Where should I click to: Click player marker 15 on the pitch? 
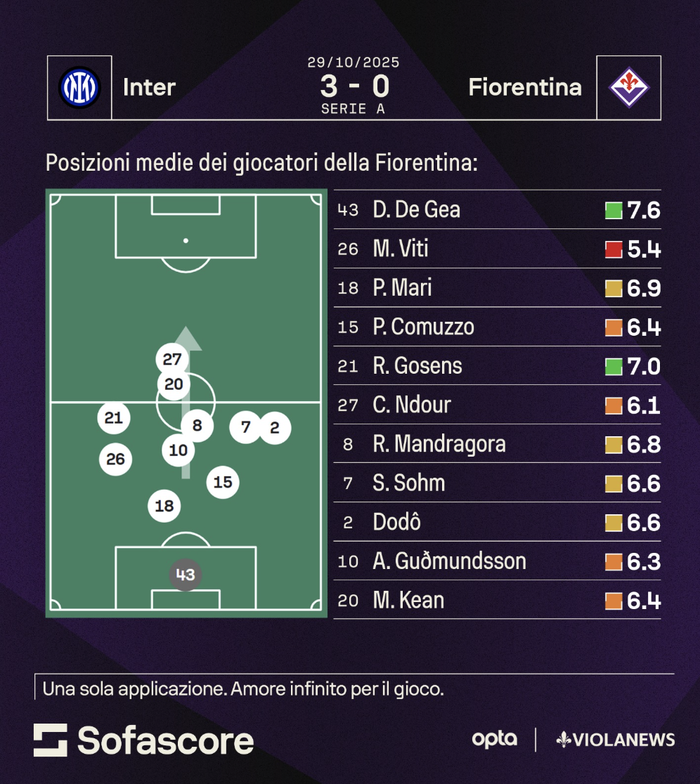[x=223, y=482]
